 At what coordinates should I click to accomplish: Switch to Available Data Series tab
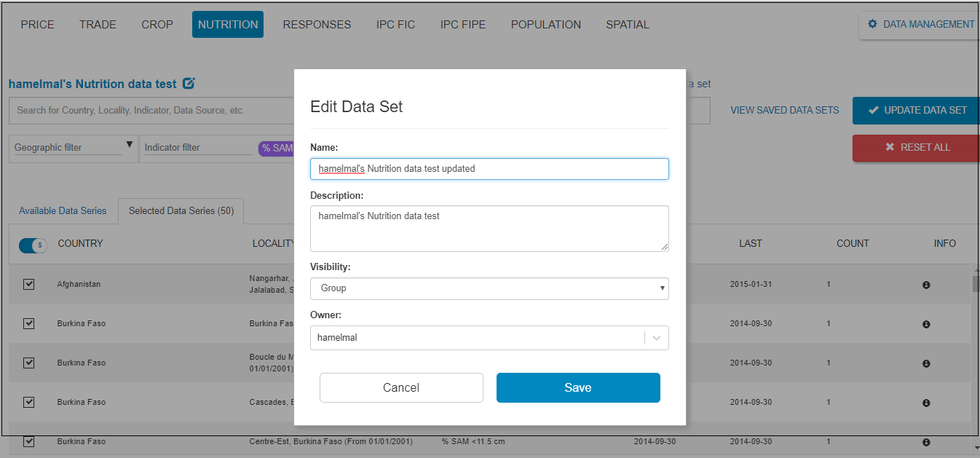click(x=62, y=210)
